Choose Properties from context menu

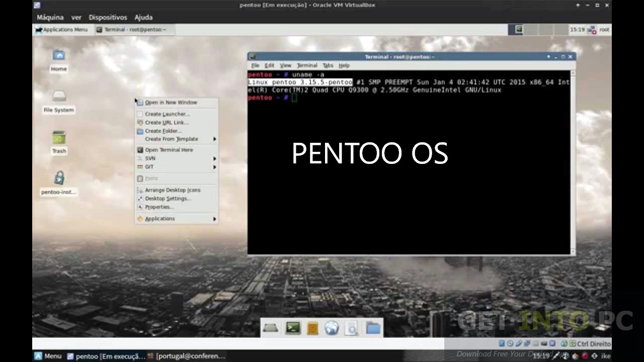click(x=177, y=207)
